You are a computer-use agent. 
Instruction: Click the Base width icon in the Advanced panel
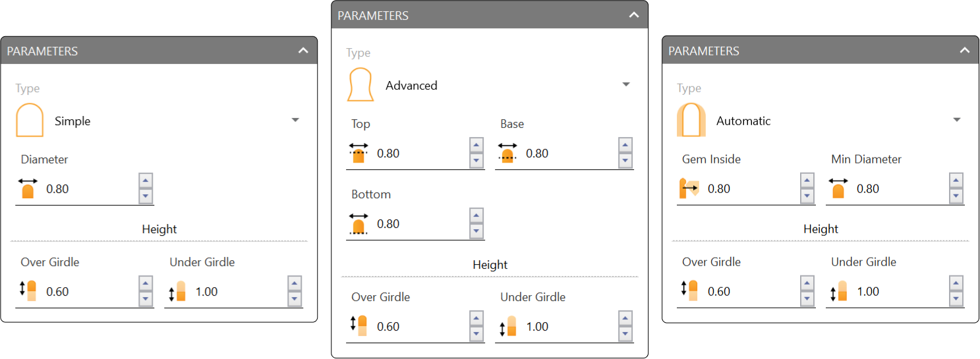tap(507, 153)
